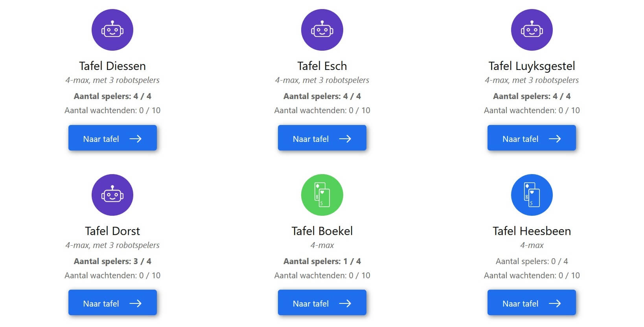Select the Tafel Dorst heading

pos(112,231)
